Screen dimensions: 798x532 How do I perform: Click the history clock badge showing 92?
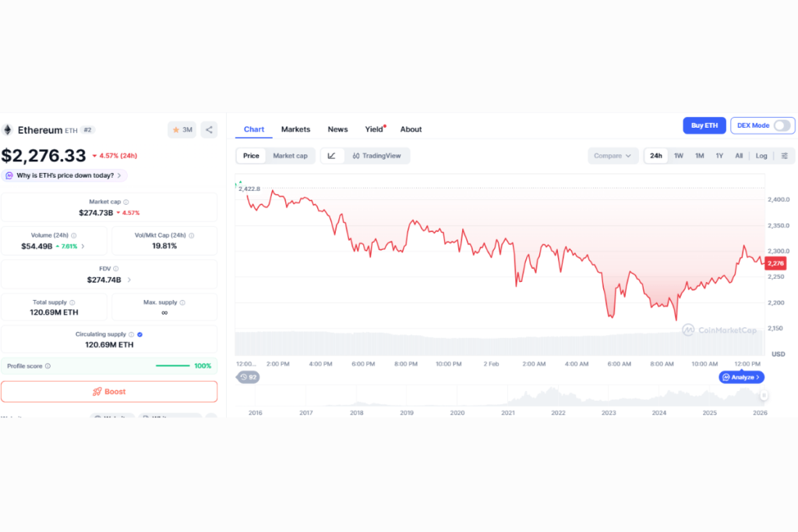[249, 377]
